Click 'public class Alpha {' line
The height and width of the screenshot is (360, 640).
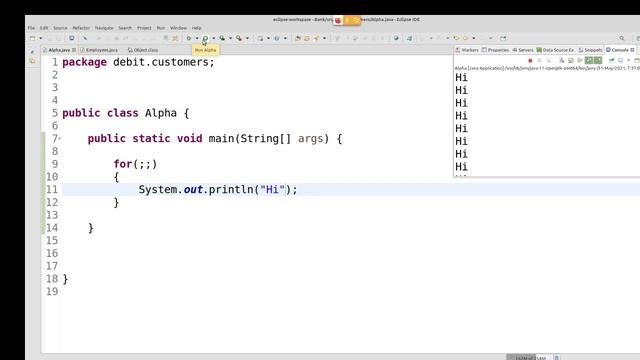coord(126,113)
